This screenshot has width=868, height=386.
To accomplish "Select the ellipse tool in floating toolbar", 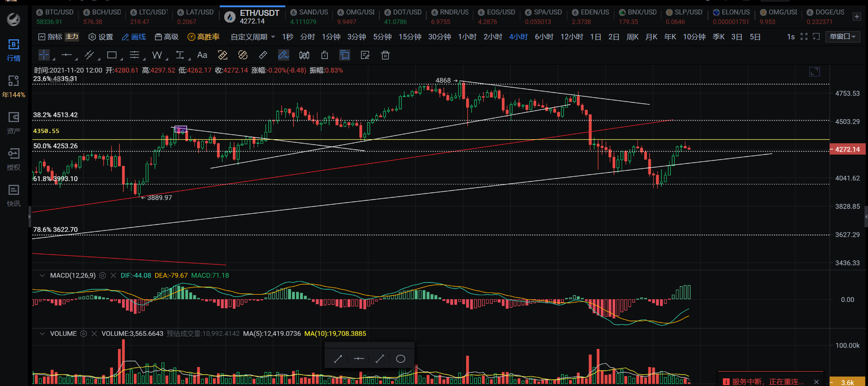I will (x=400, y=359).
